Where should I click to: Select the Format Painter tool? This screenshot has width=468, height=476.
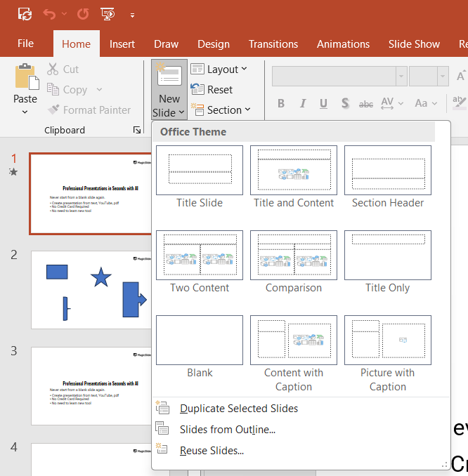tap(89, 110)
